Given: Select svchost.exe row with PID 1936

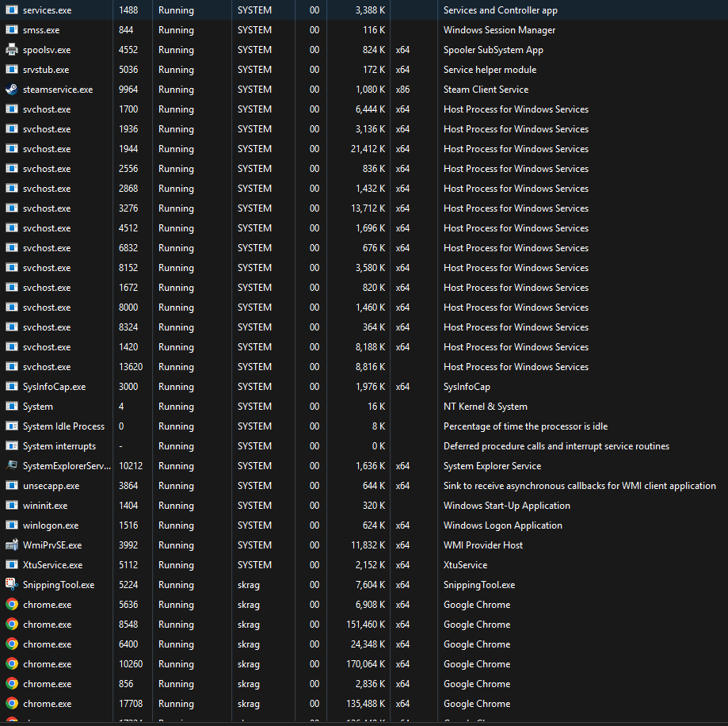Looking at the screenshot, I should (x=364, y=129).
